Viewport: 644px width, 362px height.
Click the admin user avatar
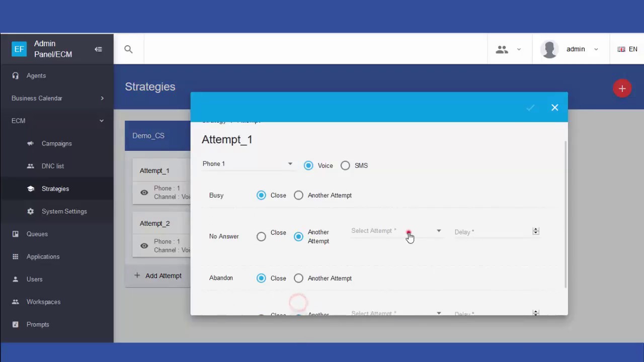549,49
